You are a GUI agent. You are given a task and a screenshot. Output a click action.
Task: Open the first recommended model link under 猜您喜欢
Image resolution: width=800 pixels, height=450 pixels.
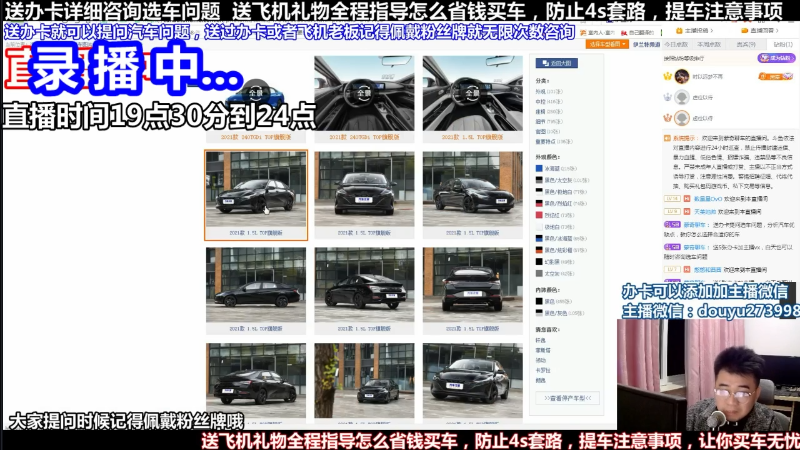[540, 340]
